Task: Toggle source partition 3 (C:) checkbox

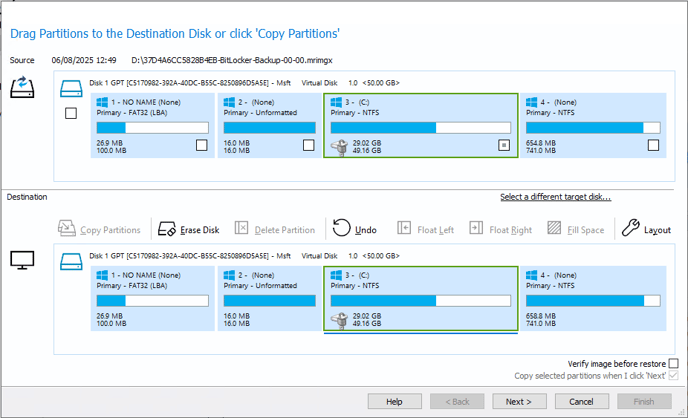Action: (504, 145)
